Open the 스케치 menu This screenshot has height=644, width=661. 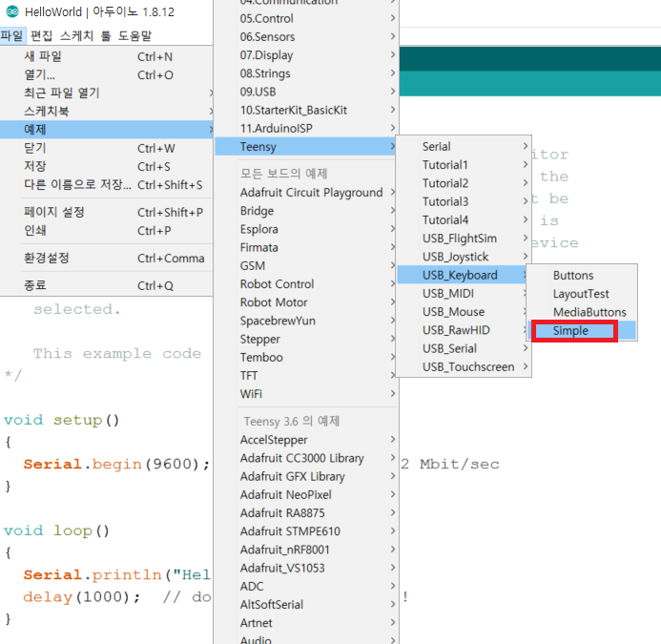coord(76,36)
